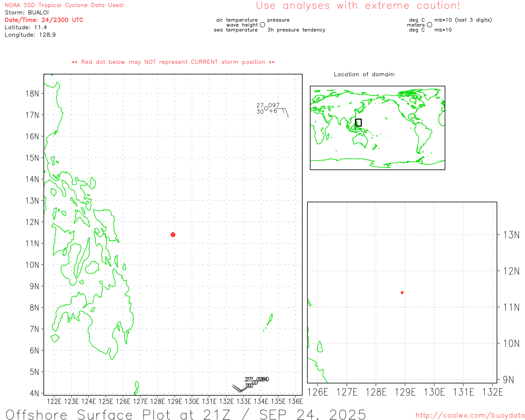The image size is (525, 420).
Task: Click the red storm dot in the zoomed inset map
Action: (x=402, y=292)
